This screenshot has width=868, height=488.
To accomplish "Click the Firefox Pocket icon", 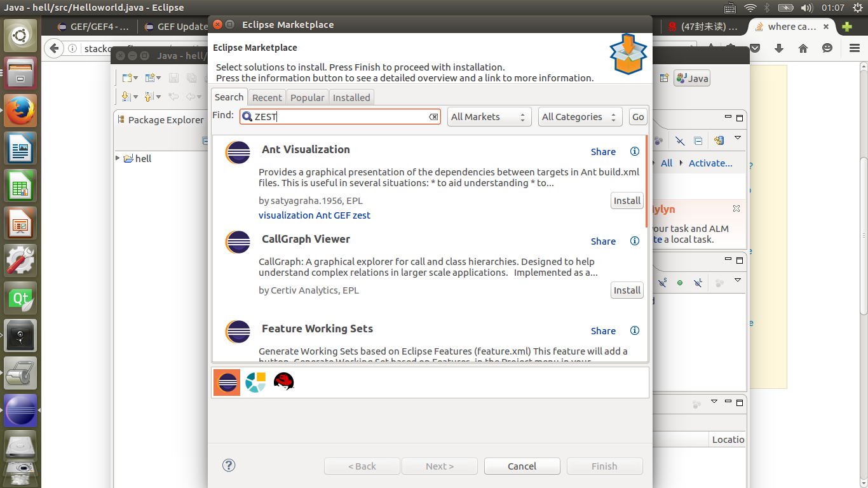I will (755, 48).
